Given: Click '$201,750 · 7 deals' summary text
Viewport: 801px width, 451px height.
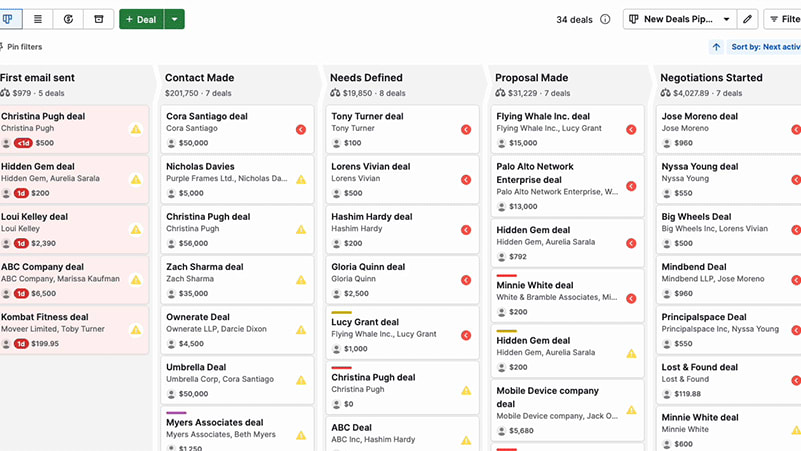Looking at the screenshot, I should tap(198, 93).
